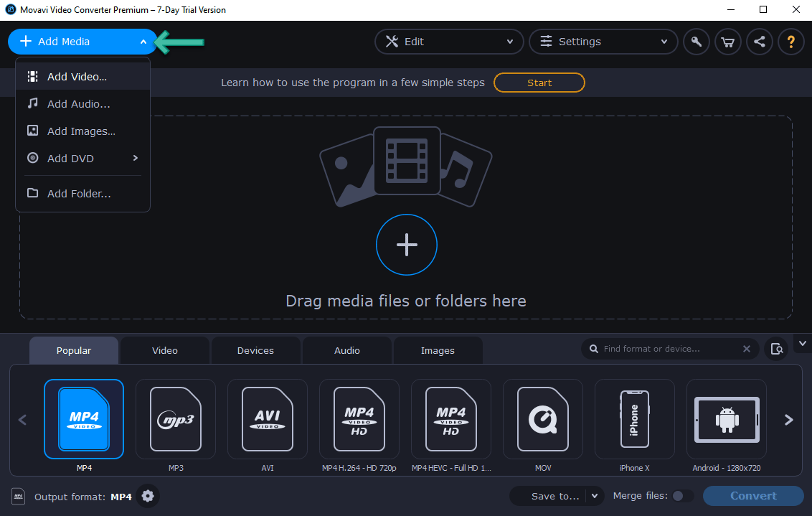Click the Start tutorial button
Screen dimensions: 812x516
coord(539,83)
